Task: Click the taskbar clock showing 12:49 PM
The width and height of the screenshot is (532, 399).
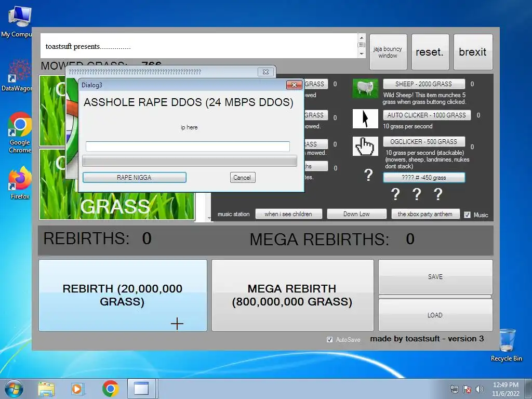Action: (506, 389)
